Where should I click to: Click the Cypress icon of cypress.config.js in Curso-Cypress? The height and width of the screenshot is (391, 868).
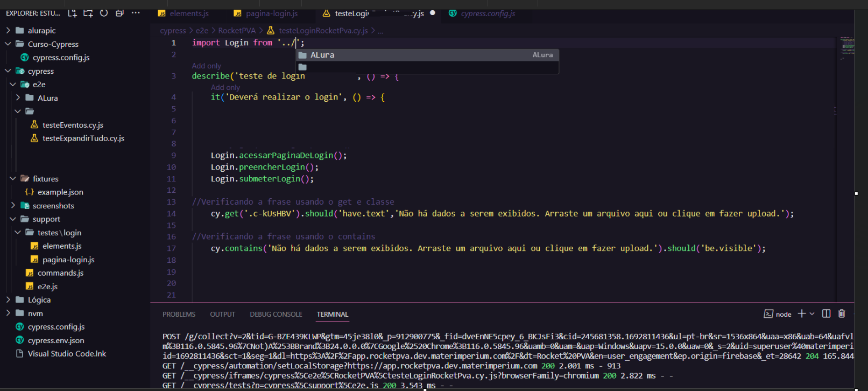pyautogui.click(x=24, y=57)
